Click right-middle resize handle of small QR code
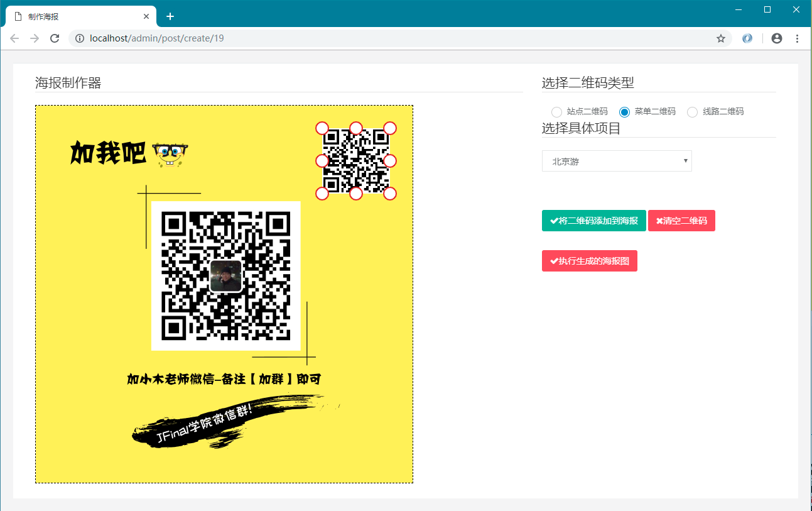The height and width of the screenshot is (511, 812). tap(390, 161)
